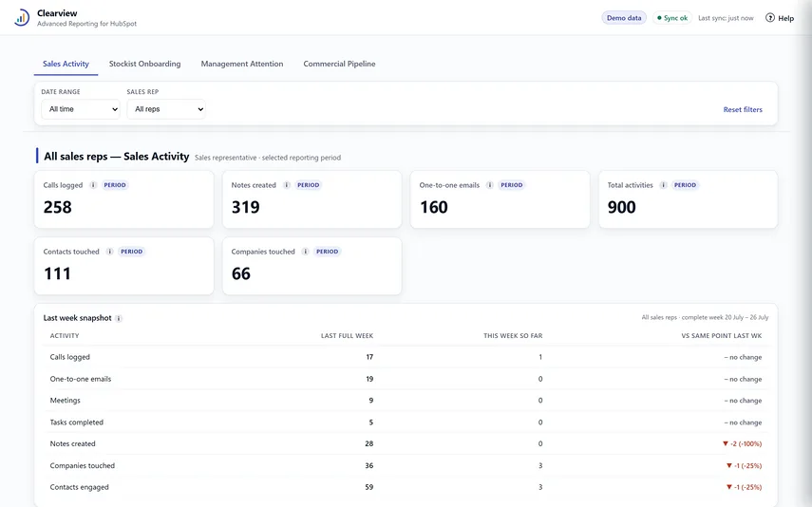The image size is (812, 507).
Task: Select the Meetings row label
Action: [66, 401]
